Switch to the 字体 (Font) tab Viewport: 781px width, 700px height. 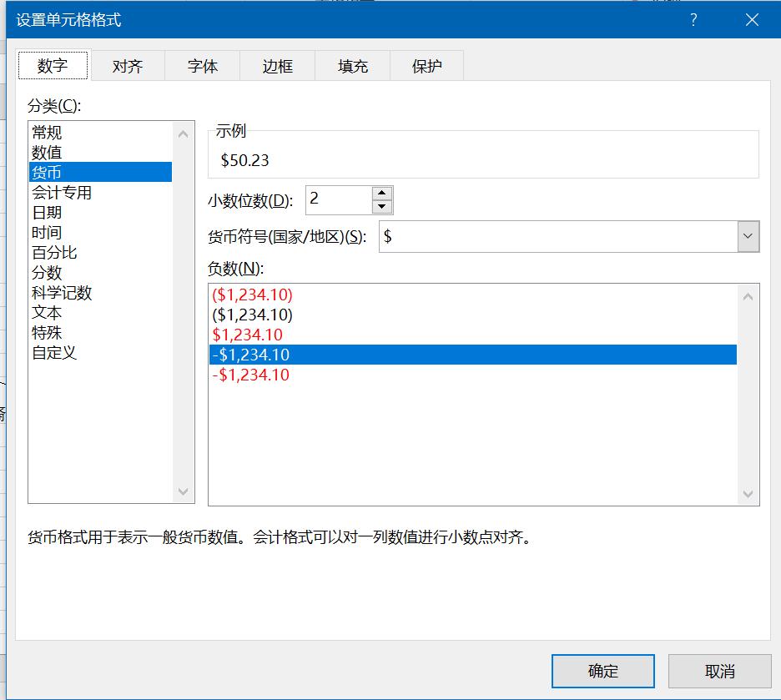coord(202,65)
